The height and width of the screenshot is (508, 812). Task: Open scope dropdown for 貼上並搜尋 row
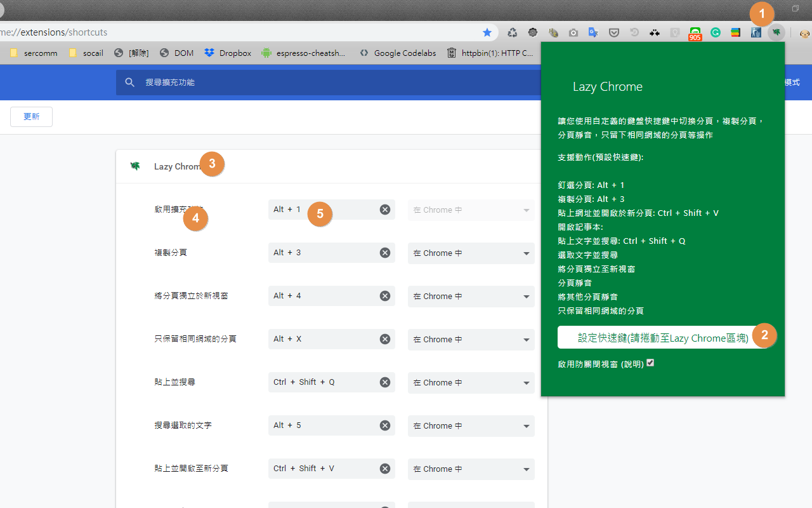[x=471, y=382]
